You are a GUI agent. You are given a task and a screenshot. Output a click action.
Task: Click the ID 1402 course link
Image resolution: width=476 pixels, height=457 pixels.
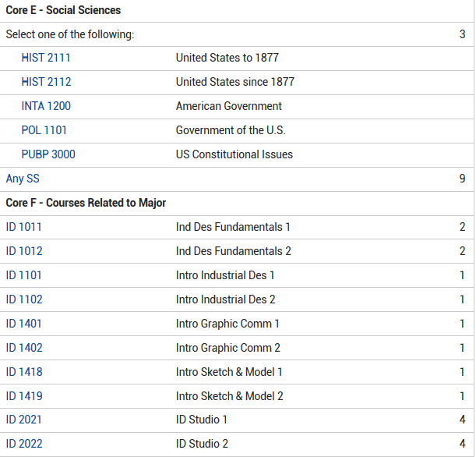click(24, 348)
